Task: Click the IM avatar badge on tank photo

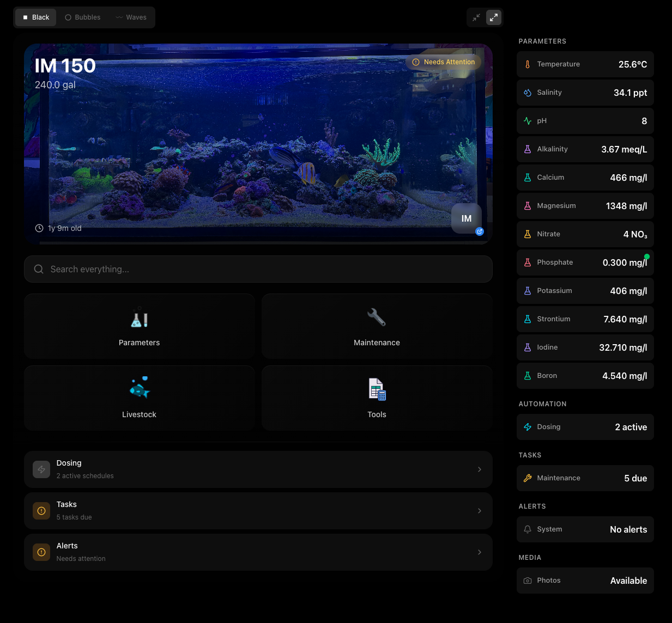Action: (x=467, y=218)
